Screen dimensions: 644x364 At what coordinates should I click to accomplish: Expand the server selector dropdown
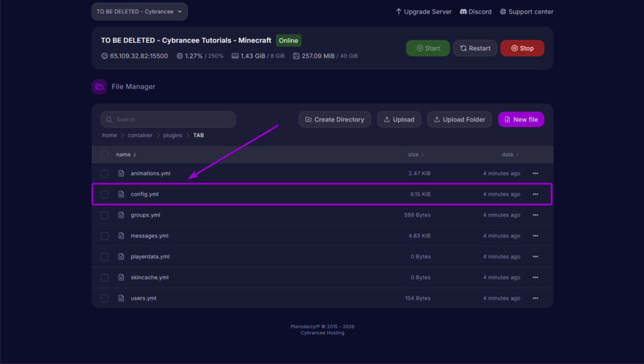(140, 11)
